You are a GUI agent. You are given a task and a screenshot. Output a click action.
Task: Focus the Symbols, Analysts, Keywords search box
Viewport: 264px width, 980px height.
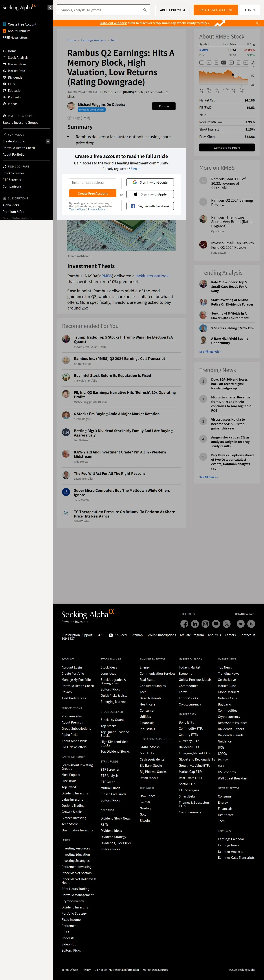tap(103, 10)
